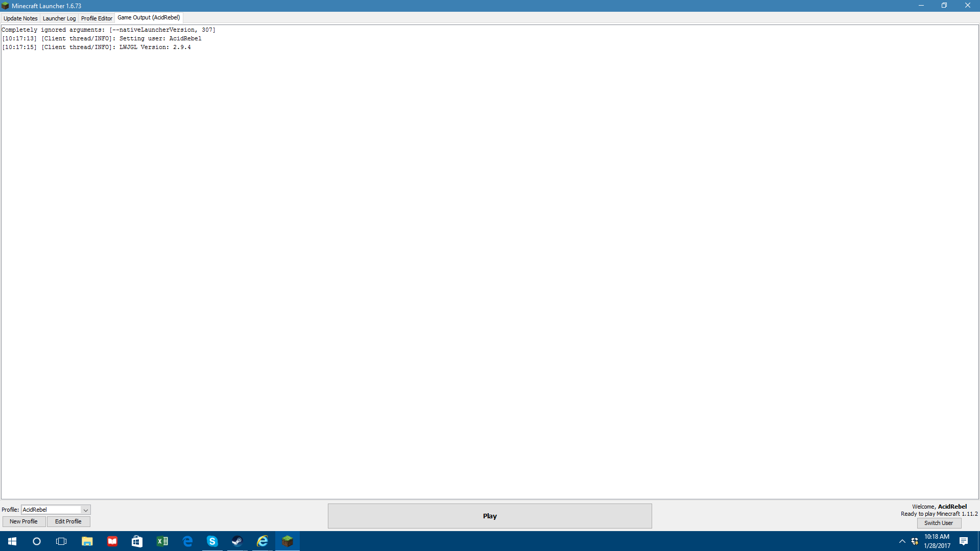Screen dimensions: 980x551
Task: Open Internet Explorer from the taskbar
Action: pyautogui.click(x=262, y=541)
